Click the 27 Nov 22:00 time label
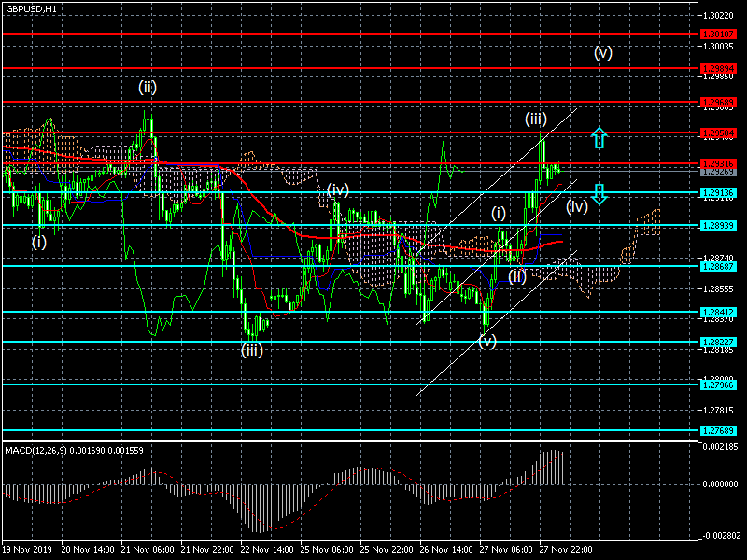747x560 pixels. click(x=565, y=550)
